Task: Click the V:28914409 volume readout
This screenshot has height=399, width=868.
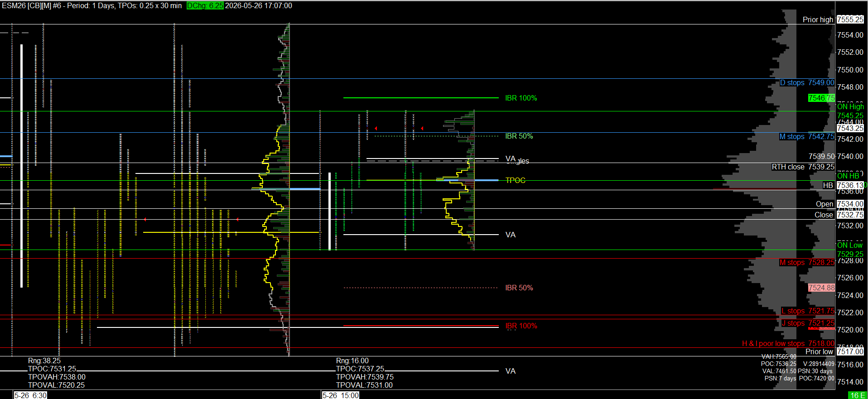Action: click(819, 364)
